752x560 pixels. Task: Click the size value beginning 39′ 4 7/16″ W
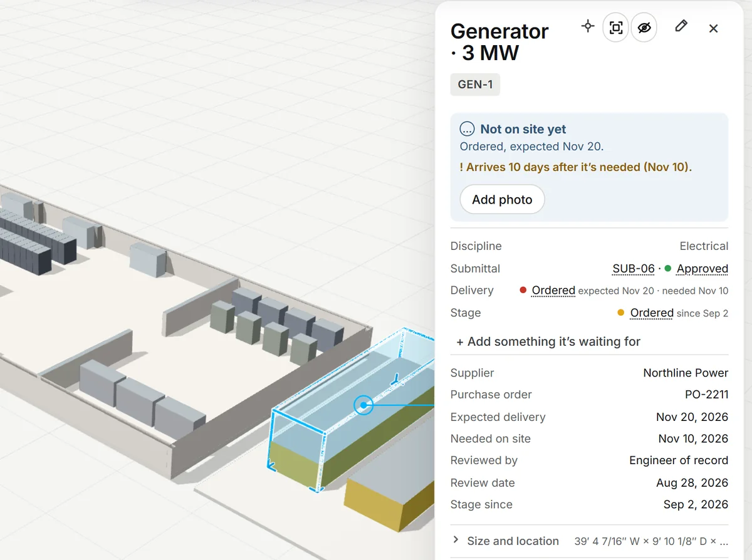[651, 541]
